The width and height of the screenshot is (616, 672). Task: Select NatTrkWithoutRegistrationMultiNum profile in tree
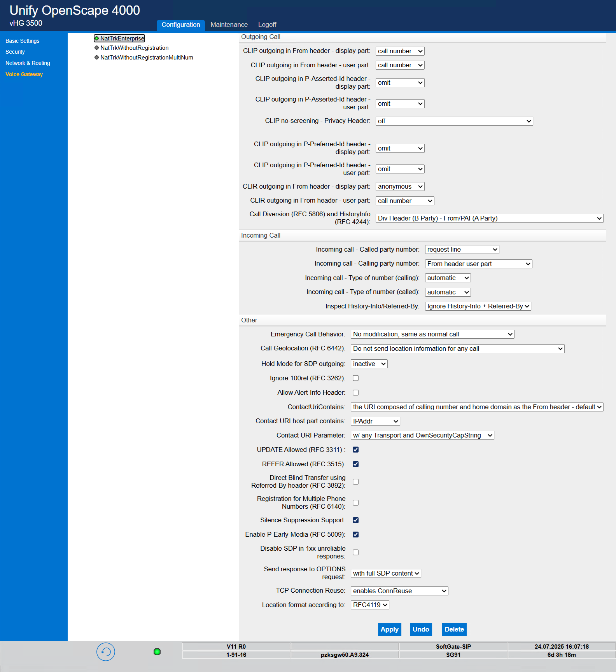click(x=147, y=58)
